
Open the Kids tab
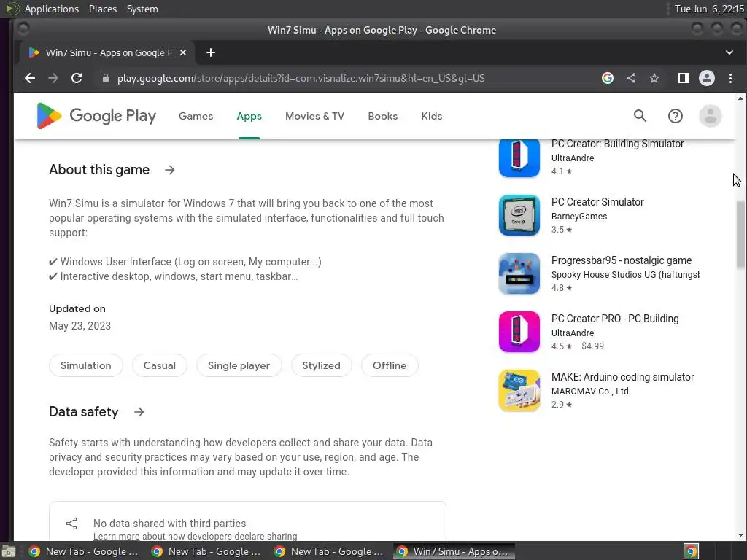click(x=432, y=116)
